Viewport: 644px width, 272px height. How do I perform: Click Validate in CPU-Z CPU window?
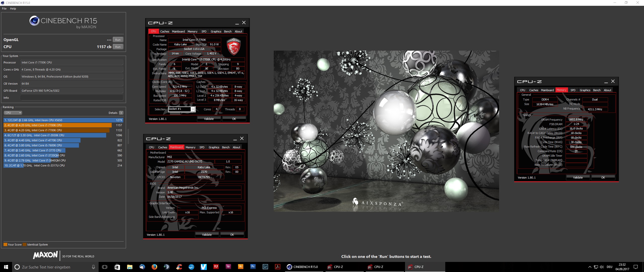point(209,119)
